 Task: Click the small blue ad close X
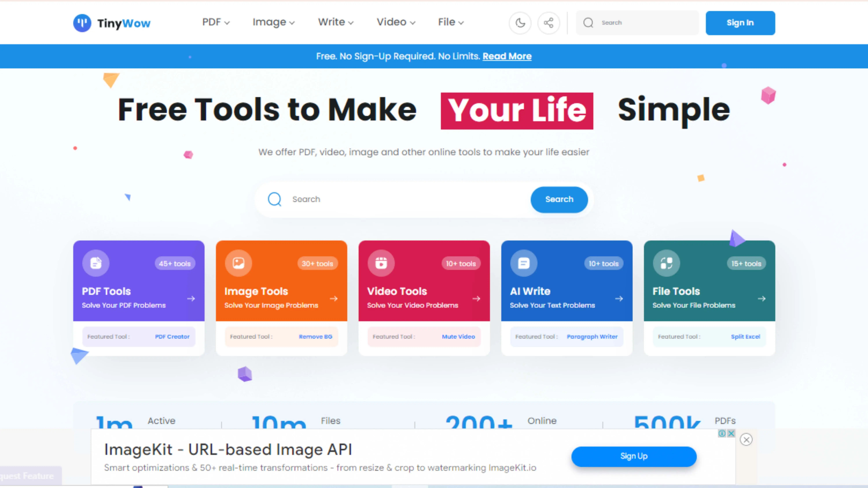pyautogui.click(x=731, y=433)
